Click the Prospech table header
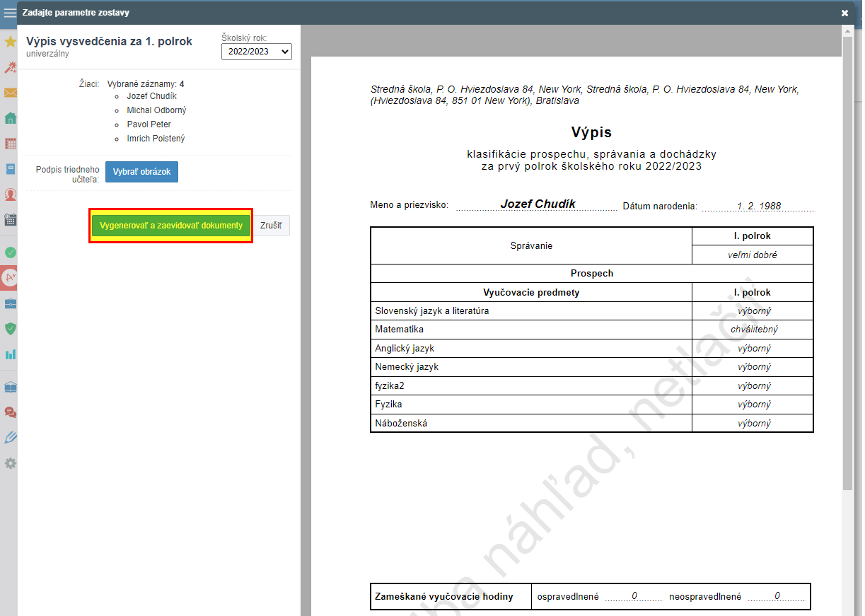This screenshot has width=865, height=616. tap(592, 273)
